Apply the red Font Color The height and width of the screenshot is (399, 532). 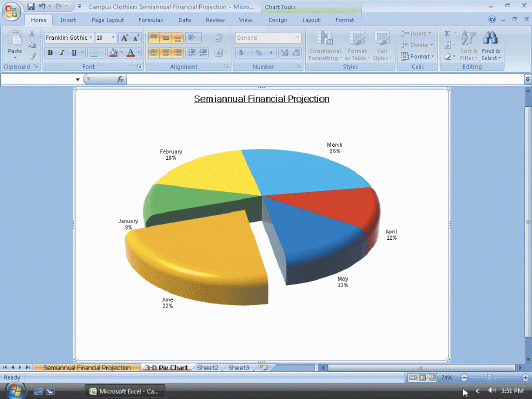coord(130,53)
